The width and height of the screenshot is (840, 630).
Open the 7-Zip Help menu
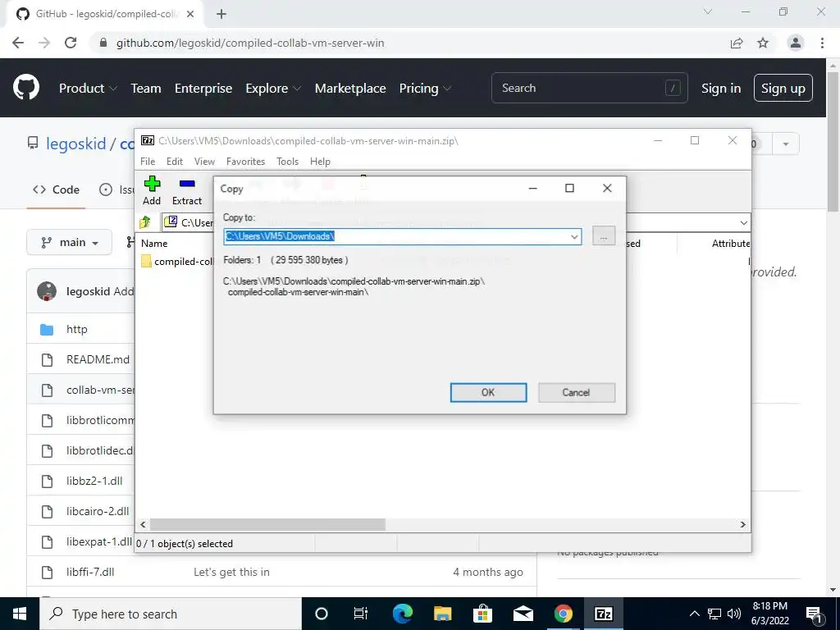320,162
